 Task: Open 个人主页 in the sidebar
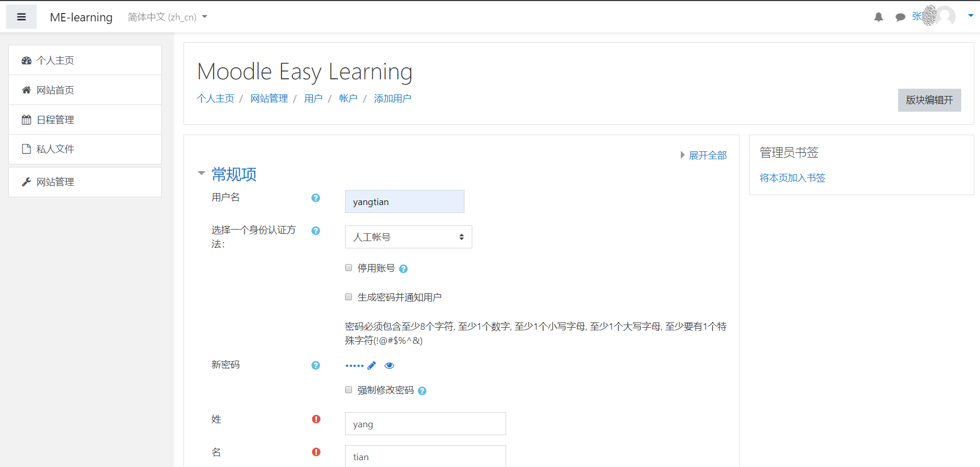[x=85, y=60]
